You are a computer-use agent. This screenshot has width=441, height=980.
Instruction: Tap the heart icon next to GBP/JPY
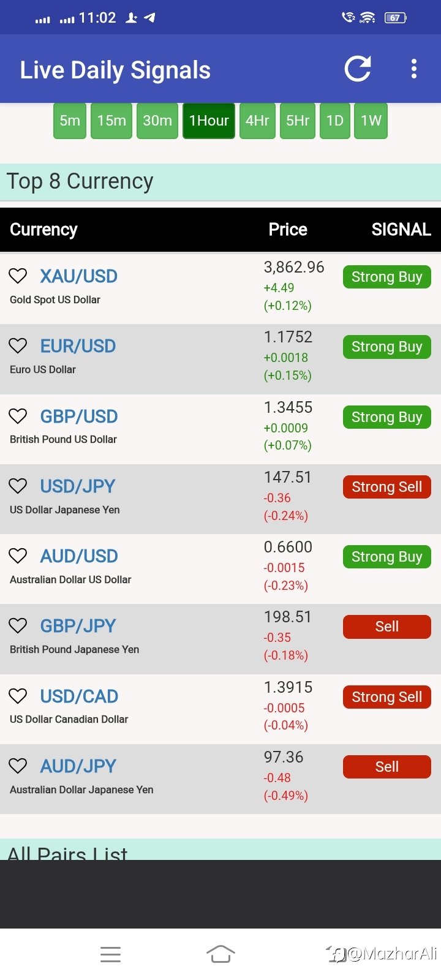point(18,626)
